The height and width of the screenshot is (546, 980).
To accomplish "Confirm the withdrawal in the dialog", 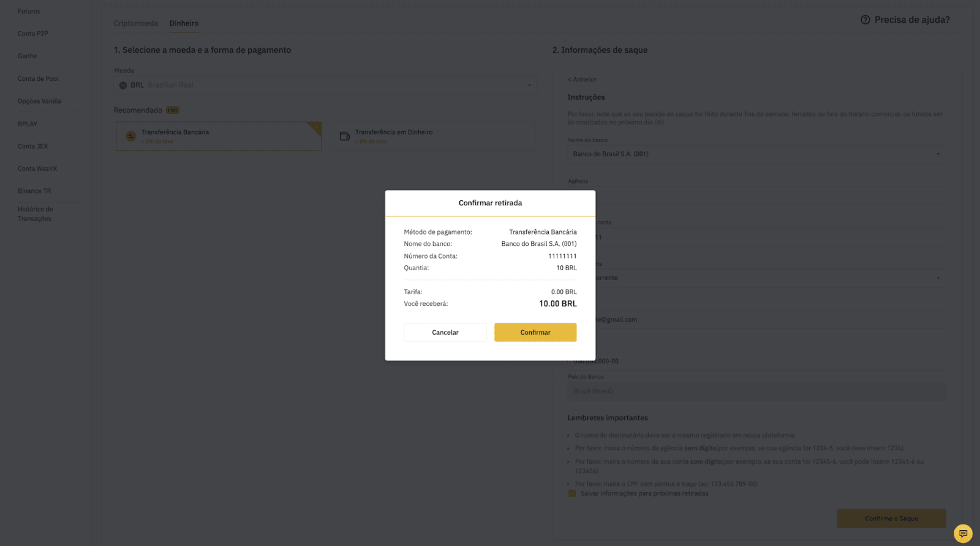I will 535,332.
